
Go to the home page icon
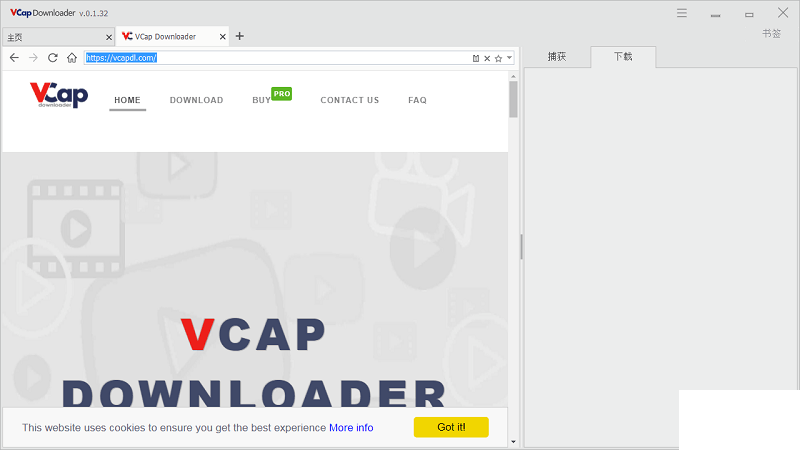click(x=72, y=58)
